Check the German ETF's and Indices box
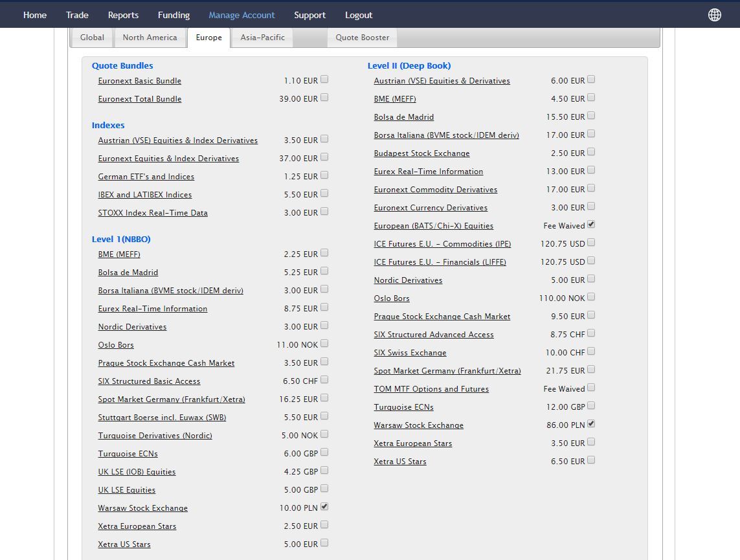This screenshot has width=740, height=560. [324, 175]
